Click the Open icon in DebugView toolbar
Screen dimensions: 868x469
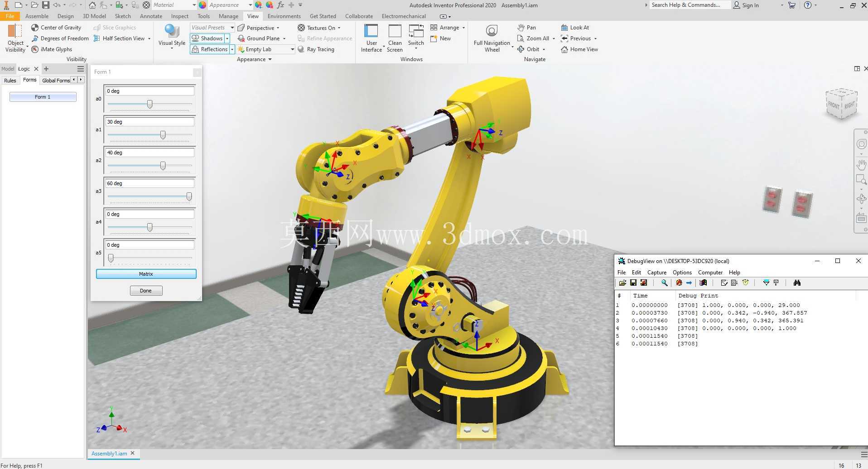tap(622, 283)
